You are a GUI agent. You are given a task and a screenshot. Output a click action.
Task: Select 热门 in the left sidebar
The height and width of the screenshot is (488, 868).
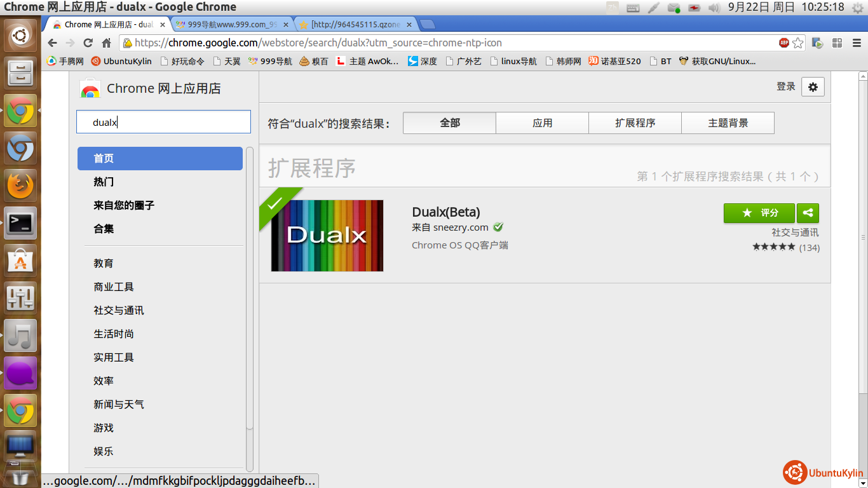(104, 182)
